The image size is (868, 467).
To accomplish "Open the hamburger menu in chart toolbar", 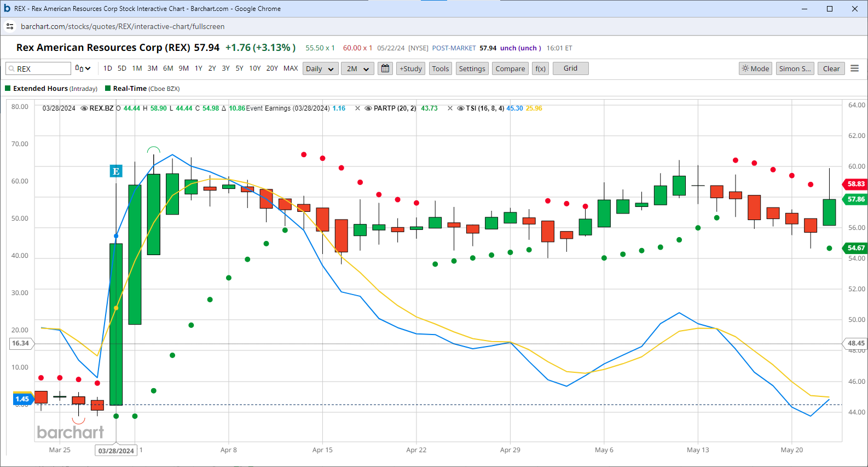I will click(x=854, y=68).
